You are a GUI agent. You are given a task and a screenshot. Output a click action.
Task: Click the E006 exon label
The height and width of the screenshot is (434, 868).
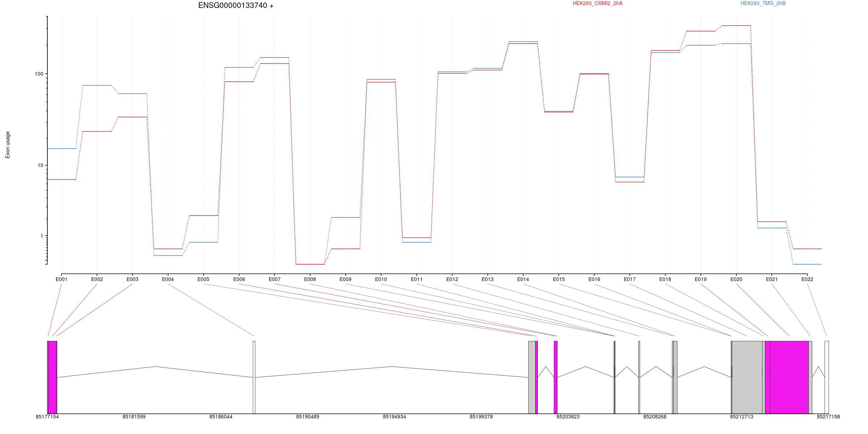(x=239, y=279)
